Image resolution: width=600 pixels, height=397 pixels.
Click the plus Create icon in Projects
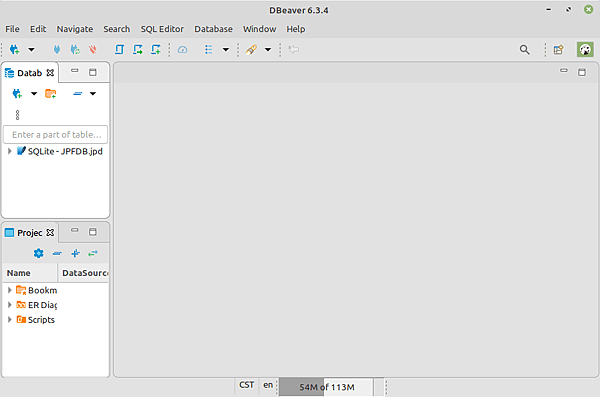point(75,253)
